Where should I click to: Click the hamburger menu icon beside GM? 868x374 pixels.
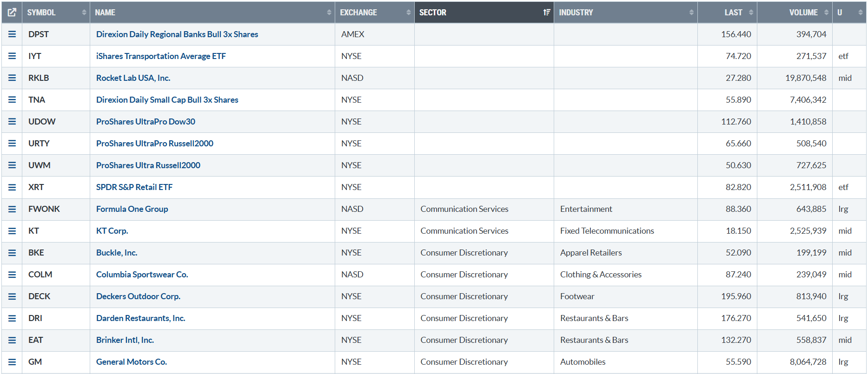(12, 362)
